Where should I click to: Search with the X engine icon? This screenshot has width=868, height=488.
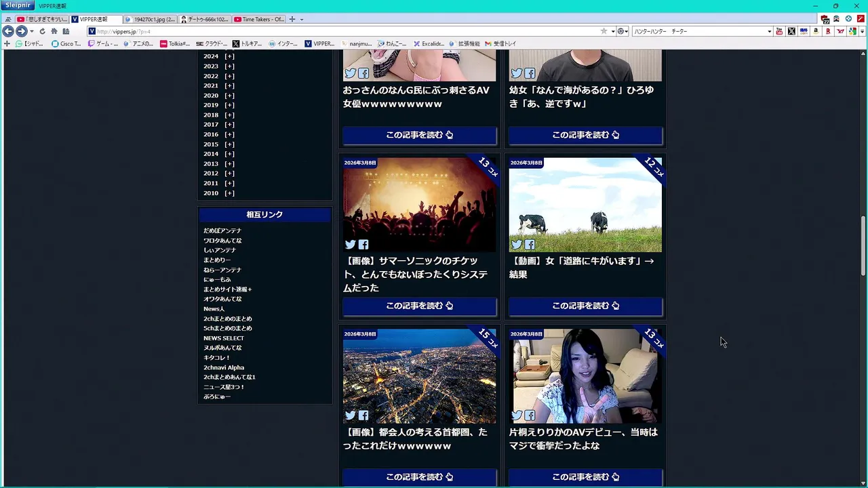coord(791,31)
